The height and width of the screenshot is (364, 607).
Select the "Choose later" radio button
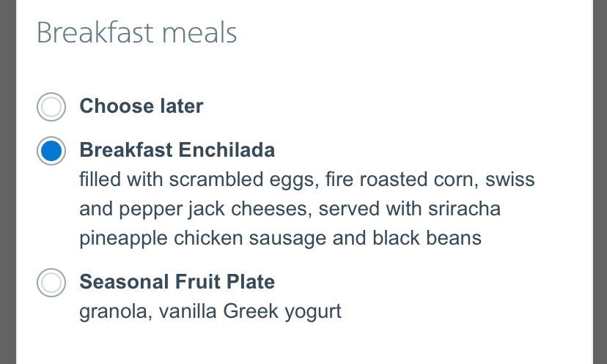(51, 107)
